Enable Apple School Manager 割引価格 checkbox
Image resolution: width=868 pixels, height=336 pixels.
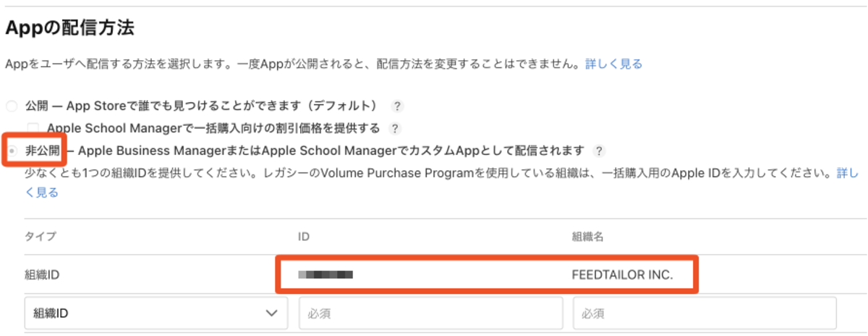coord(33,128)
